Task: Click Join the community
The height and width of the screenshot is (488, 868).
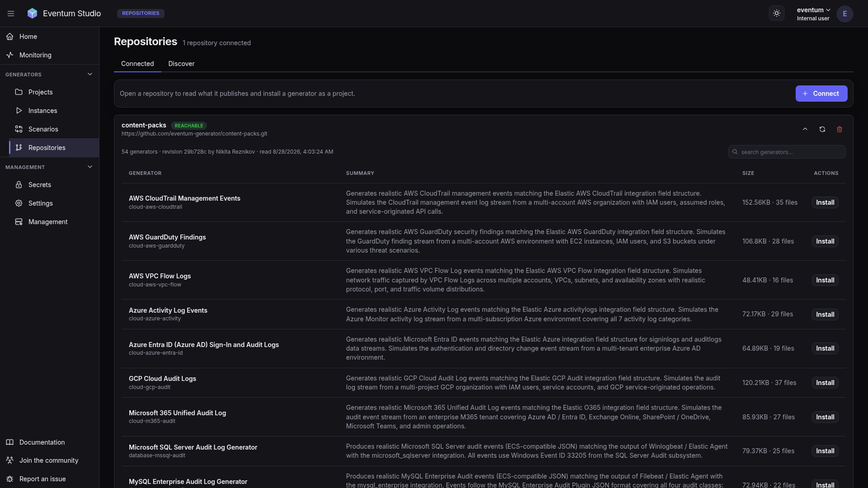Action: [x=49, y=460]
